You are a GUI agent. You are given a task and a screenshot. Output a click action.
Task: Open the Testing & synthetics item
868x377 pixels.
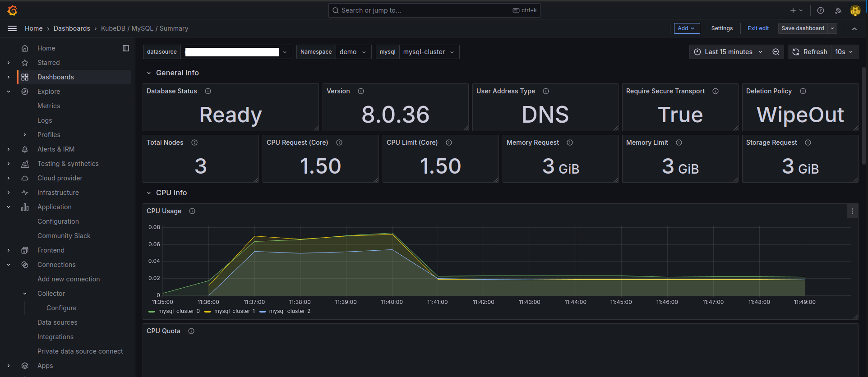point(68,164)
